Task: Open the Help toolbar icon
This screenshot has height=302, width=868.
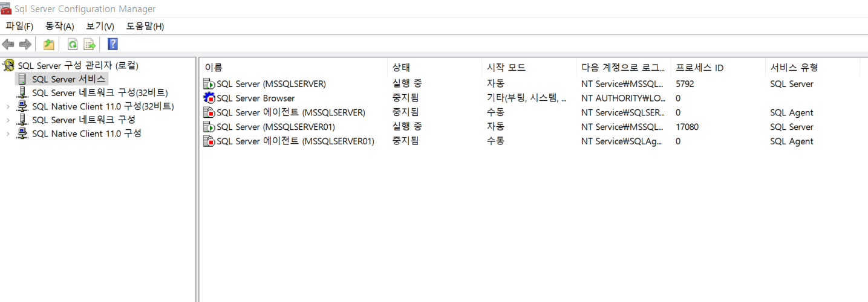Action: point(113,44)
